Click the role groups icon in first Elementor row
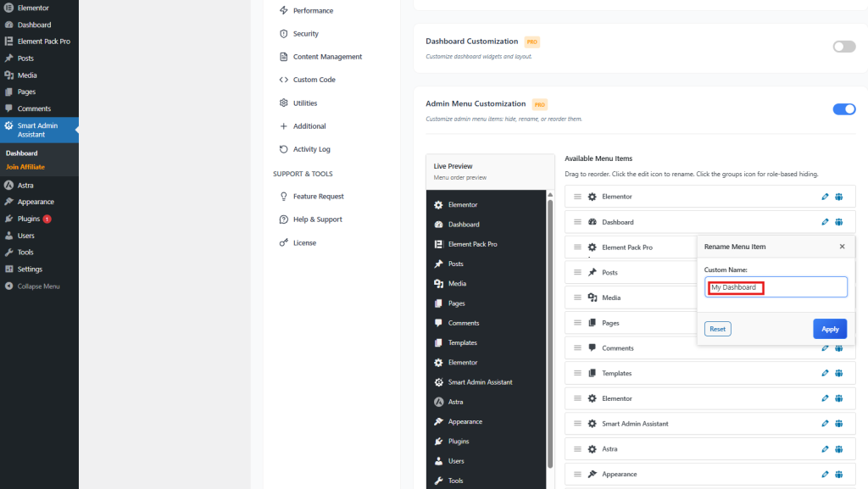Image resolution: width=868 pixels, height=489 pixels. [838, 197]
